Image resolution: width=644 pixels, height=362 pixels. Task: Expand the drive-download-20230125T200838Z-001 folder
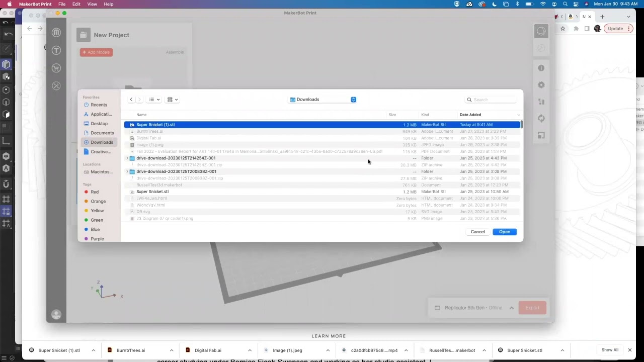[x=127, y=172]
